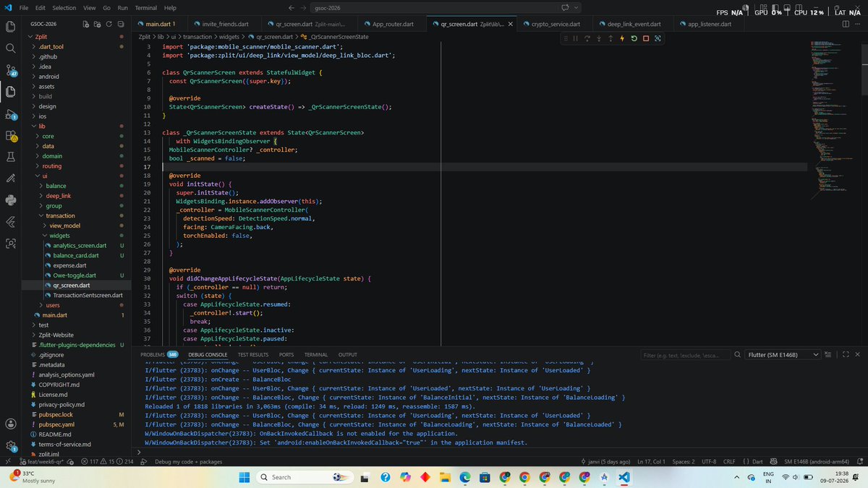
Task: Click UTF-8 encoding in status bar
Action: click(707, 461)
